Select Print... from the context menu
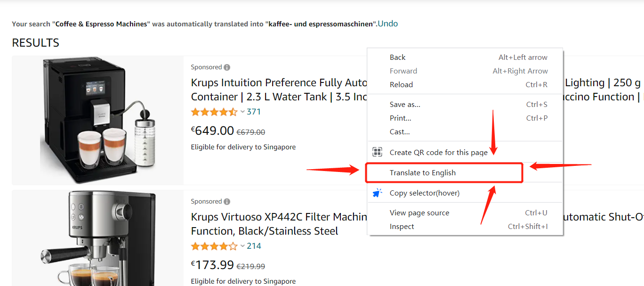The image size is (644, 286). (400, 118)
